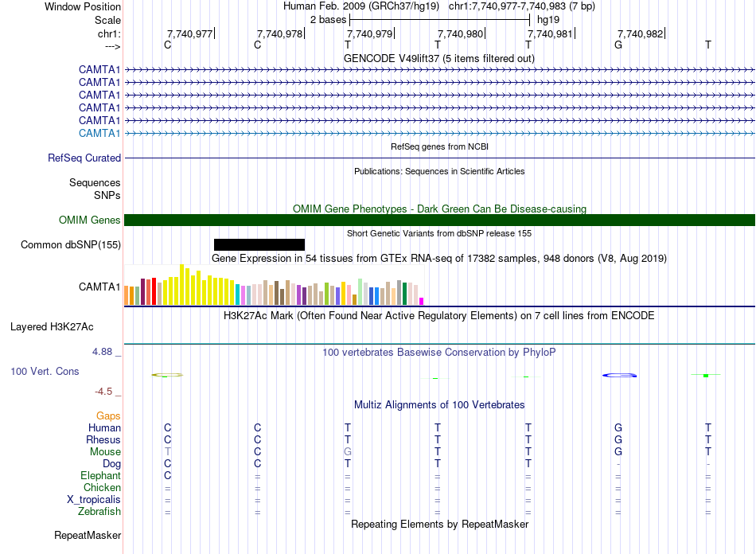
Task: Click the 'Mouse' alignment row label
Action: click(x=105, y=452)
